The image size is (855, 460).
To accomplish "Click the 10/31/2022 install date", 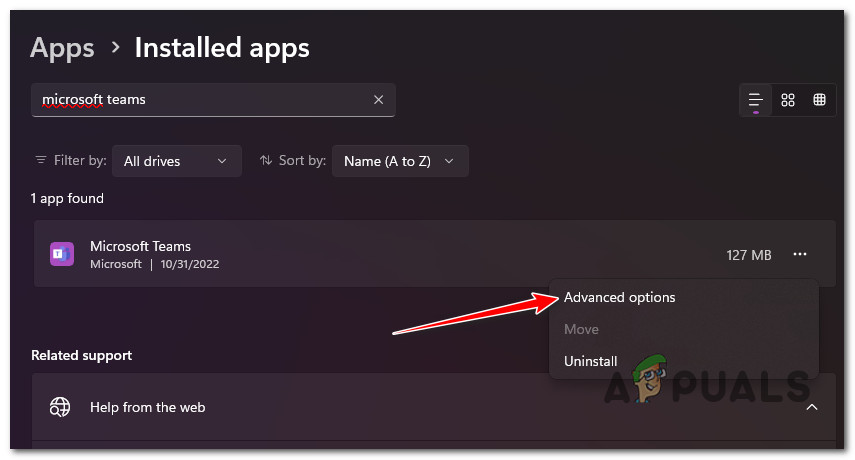I will pos(190,264).
